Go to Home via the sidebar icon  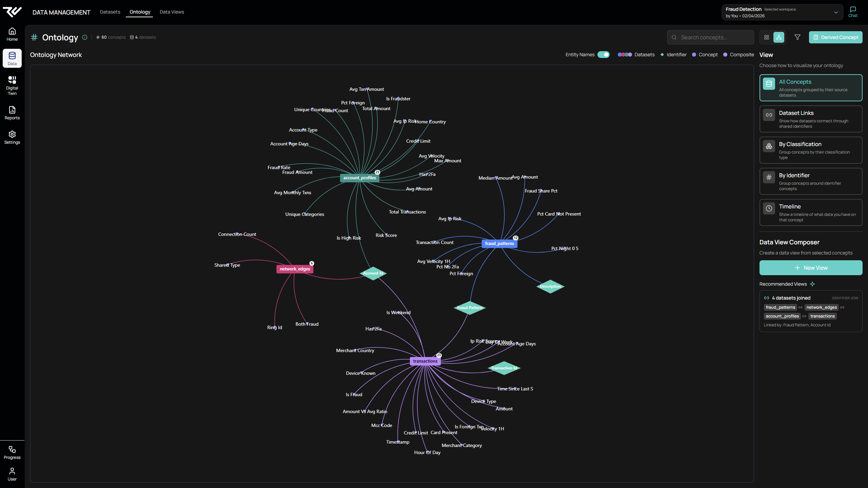12,34
